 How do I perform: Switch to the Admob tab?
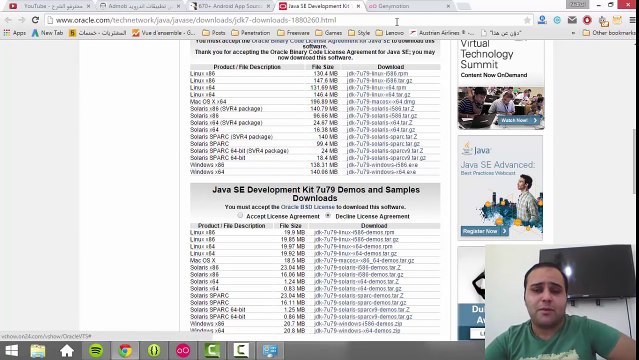pyautogui.click(x=141, y=6)
